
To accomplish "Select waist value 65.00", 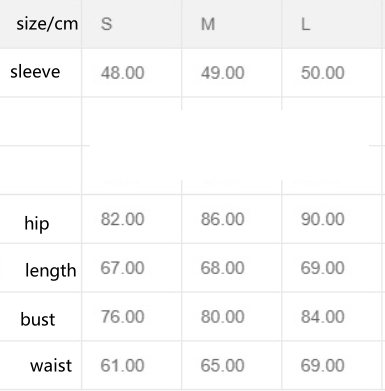I will [x=223, y=365].
